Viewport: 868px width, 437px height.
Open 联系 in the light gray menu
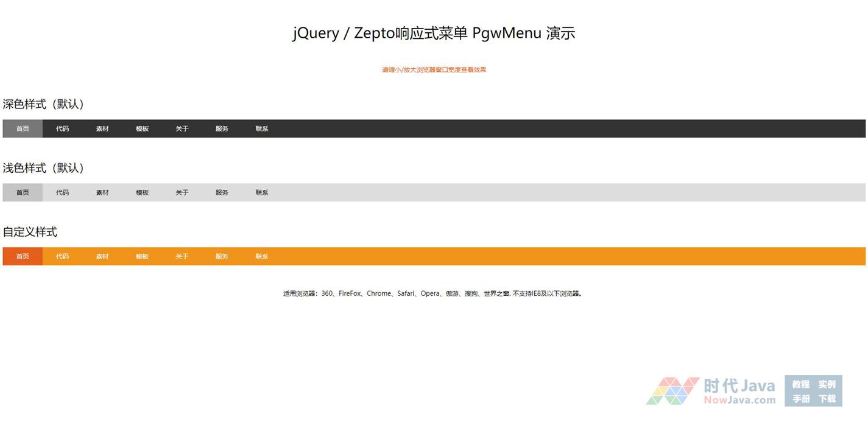tap(262, 192)
